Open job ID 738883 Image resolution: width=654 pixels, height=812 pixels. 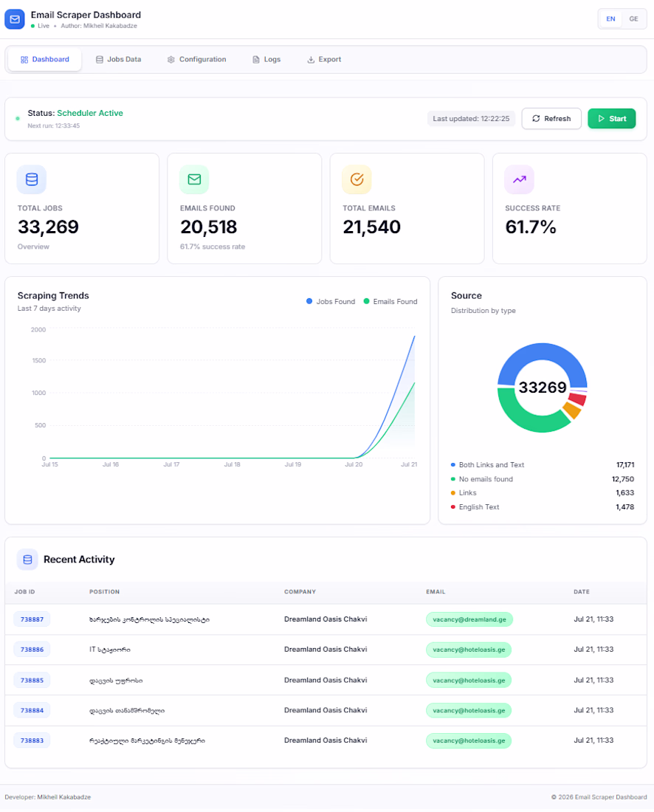click(32, 740)
